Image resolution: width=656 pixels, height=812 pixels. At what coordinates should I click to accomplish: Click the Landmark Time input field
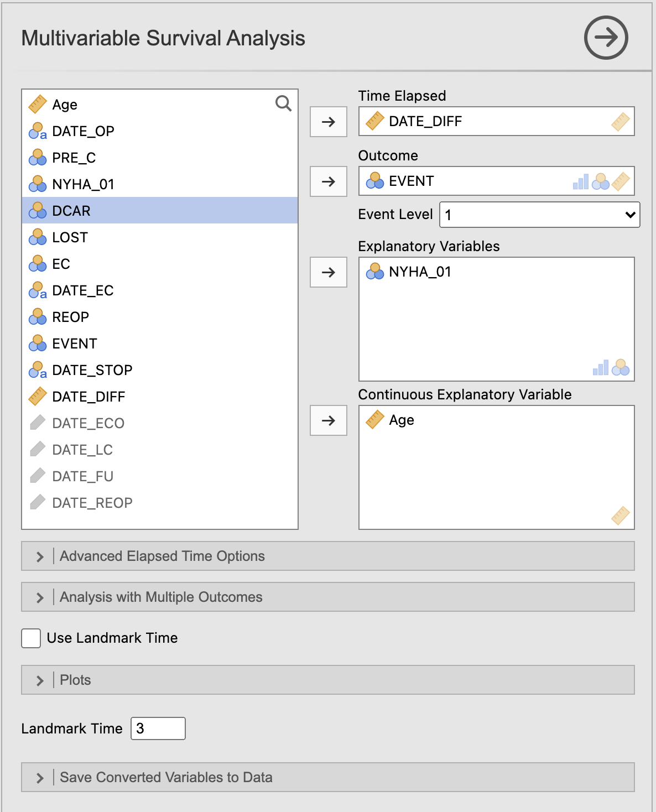(158, 728)
